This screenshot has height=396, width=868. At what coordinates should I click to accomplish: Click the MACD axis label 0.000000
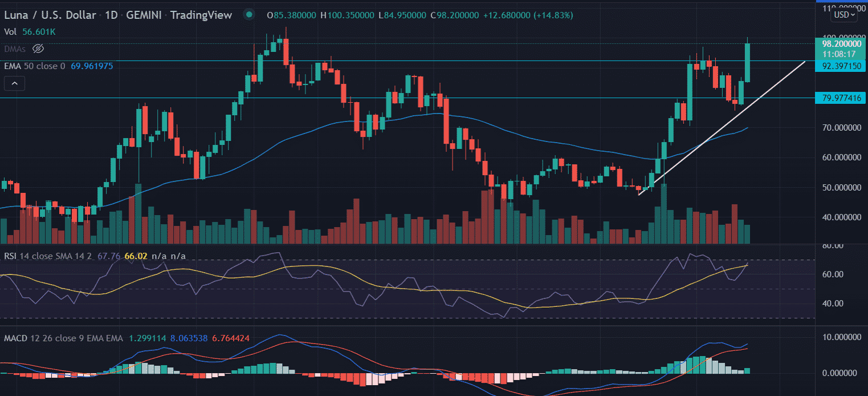pos(841,373)
